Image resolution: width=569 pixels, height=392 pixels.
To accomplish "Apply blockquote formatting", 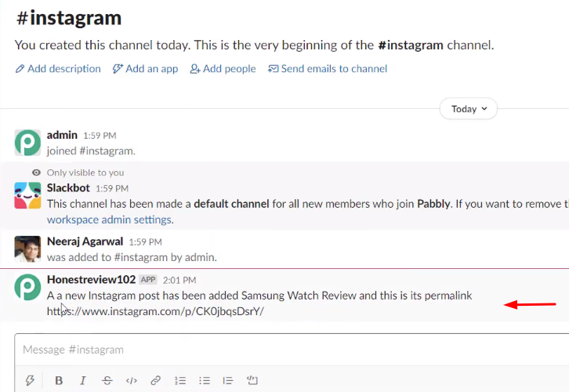I will coord(228,380).
